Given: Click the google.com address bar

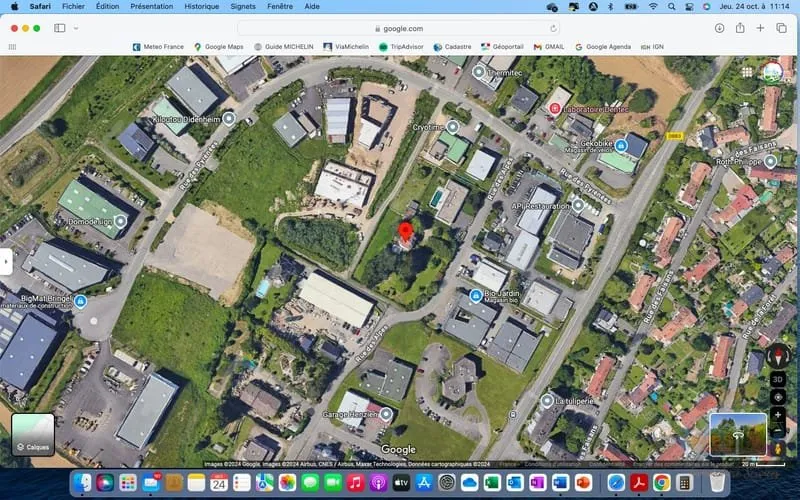Looking at the screenshot, I should pyautogui.click(x=398, y=29).
